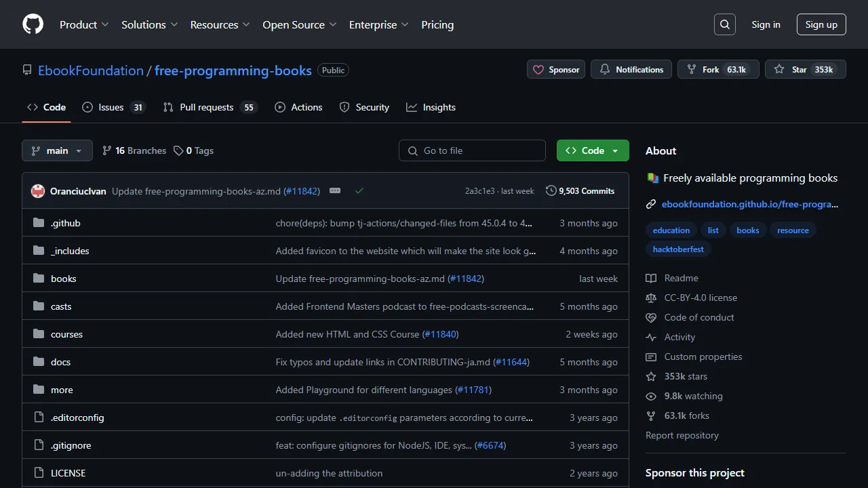This screenshot has height=488, width=868.
Task: Open commit 2a3c1e3 hash link
Action: pos(479,191)
